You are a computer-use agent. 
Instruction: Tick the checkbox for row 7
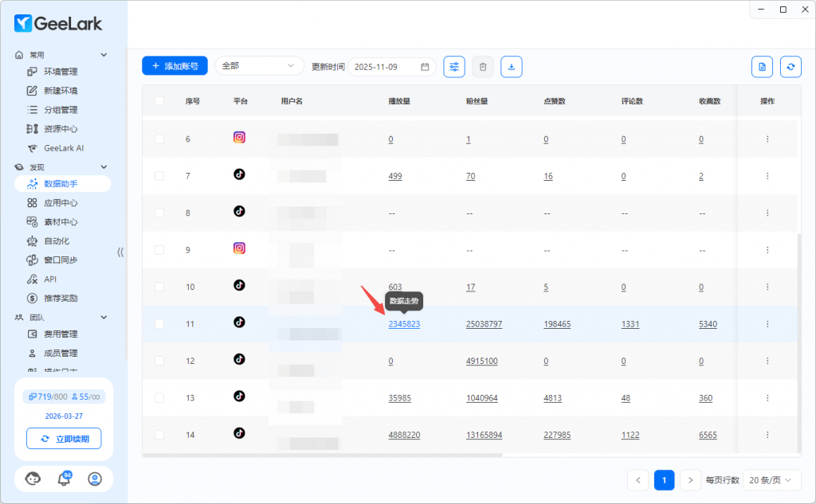click(x=159, y=176)
